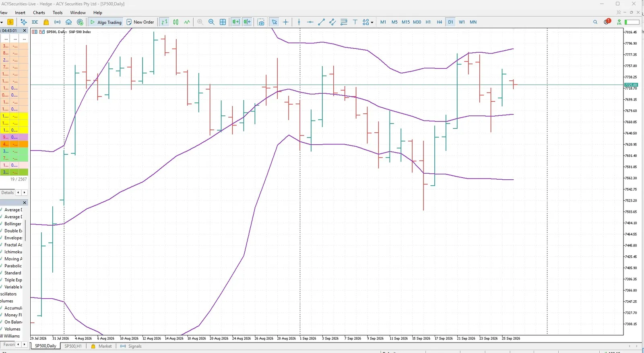This screenshot has width=644, height=353.
Task: Click the Algo Trading button
Action: coord(106,22)
